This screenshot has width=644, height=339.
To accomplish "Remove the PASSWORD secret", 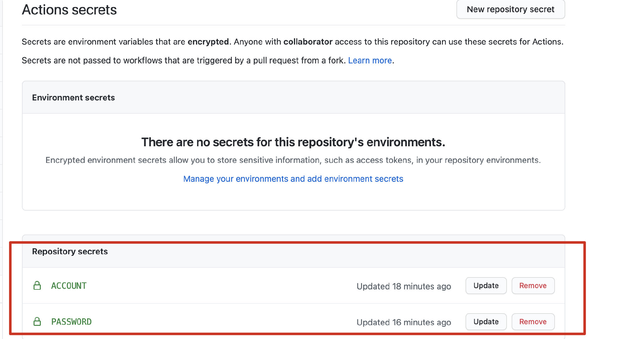I will [533, 322].
